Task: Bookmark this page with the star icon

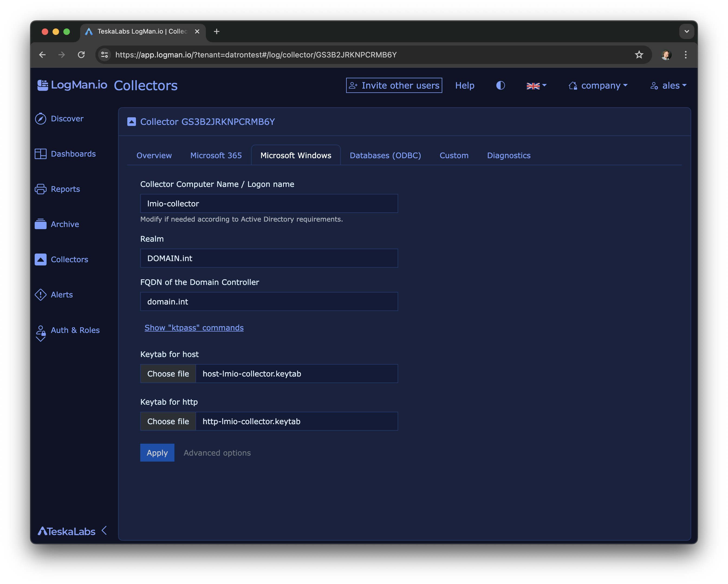Action: (x=639, y=55)
